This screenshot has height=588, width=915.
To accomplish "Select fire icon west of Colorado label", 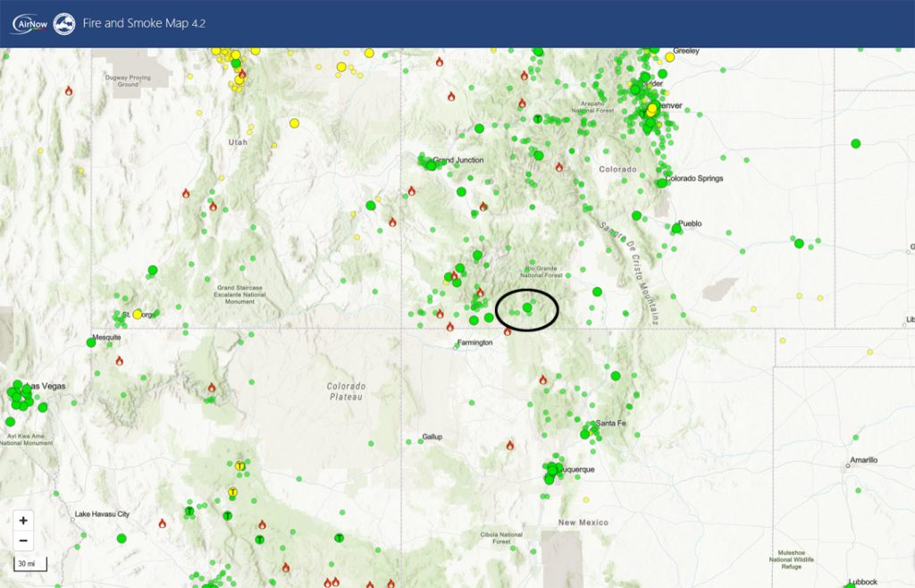I will [x=559, y=167].
